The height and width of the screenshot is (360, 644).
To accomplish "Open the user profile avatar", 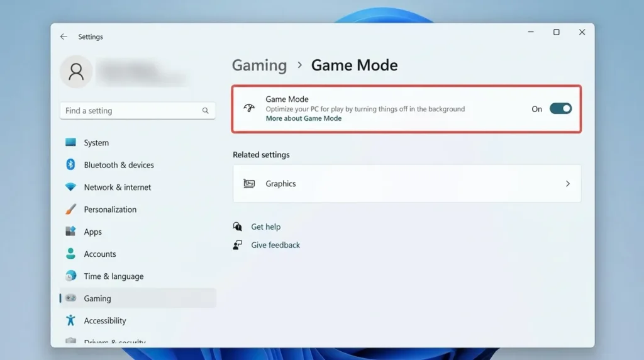I will [76, 72].
